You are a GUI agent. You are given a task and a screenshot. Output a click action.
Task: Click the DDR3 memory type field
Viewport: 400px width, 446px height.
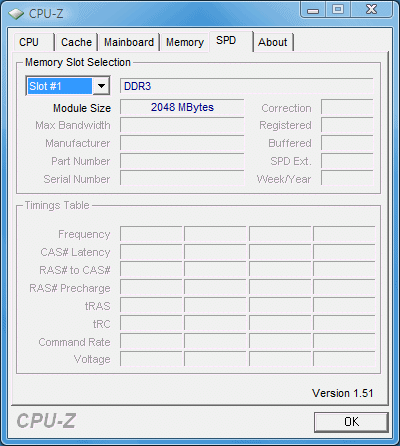pos(247,86)
